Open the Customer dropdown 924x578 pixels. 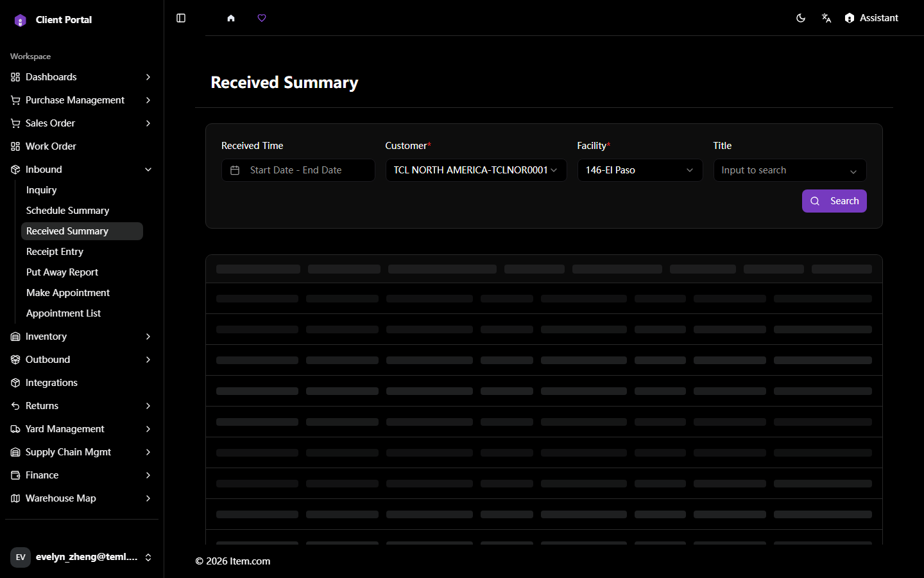click(476, 170)
